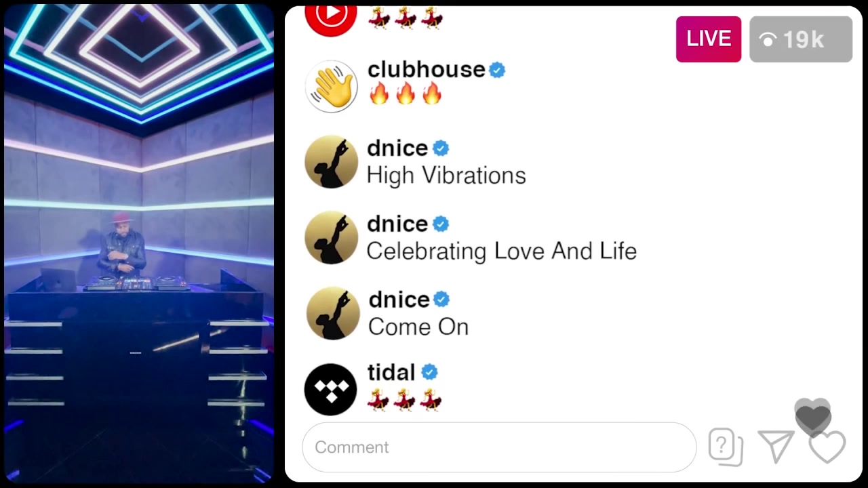
Task: Click the paper plane share icon
Action: coord(776,447)
